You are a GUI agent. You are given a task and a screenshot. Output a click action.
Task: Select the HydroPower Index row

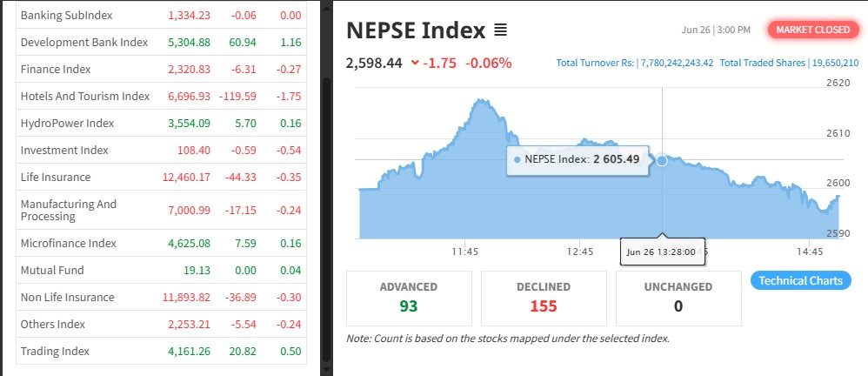[x=67, y=123]
